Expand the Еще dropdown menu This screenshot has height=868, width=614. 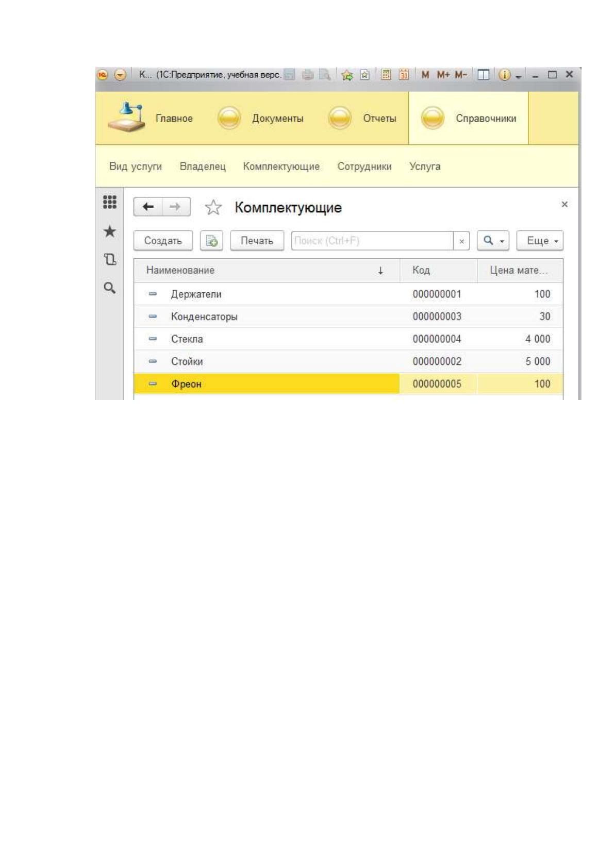click(540, 241)
